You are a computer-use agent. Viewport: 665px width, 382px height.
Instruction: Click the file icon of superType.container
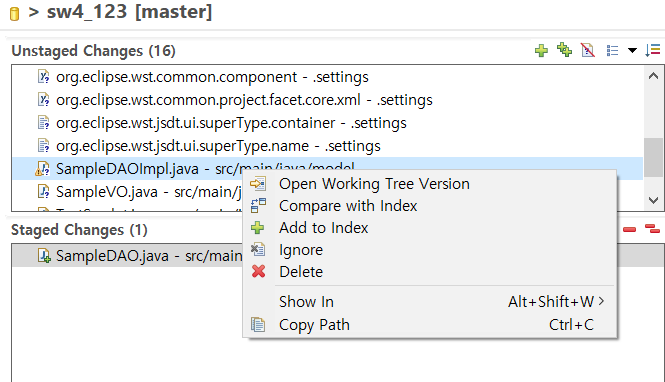click(x=44, y=123)
